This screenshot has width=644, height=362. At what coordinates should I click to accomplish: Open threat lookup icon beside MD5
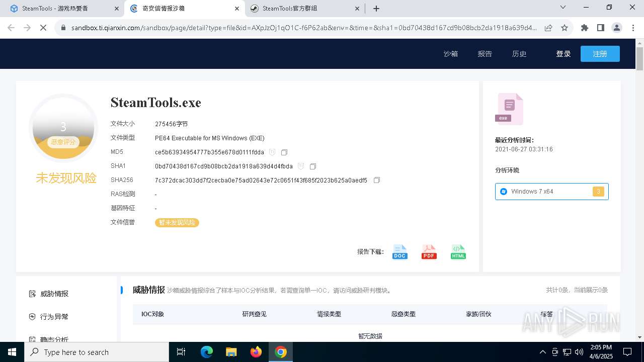(272, 152)
